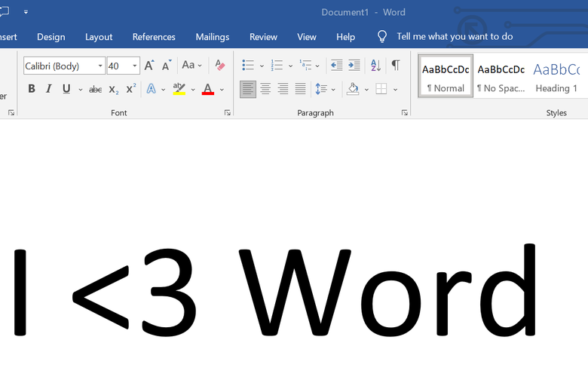Open the borders dropdown arrow
588x392 pixels.
click(x=395, y=90)
